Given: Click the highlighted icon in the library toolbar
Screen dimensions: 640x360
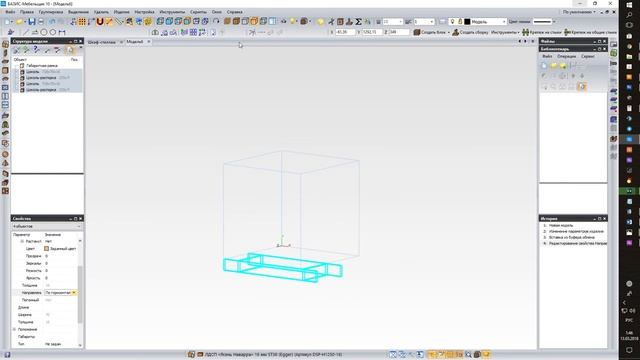Looking at the screenshot, I should (582, 87).
